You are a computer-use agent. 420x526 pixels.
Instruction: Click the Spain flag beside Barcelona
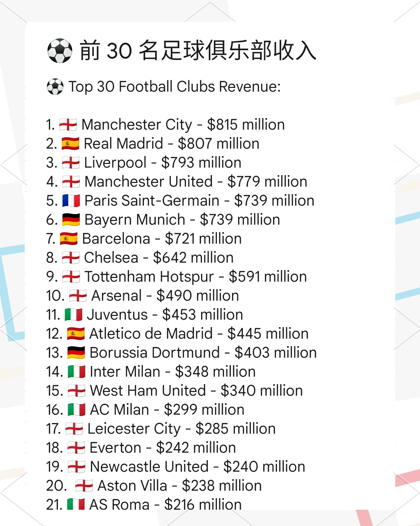[69, 239]
